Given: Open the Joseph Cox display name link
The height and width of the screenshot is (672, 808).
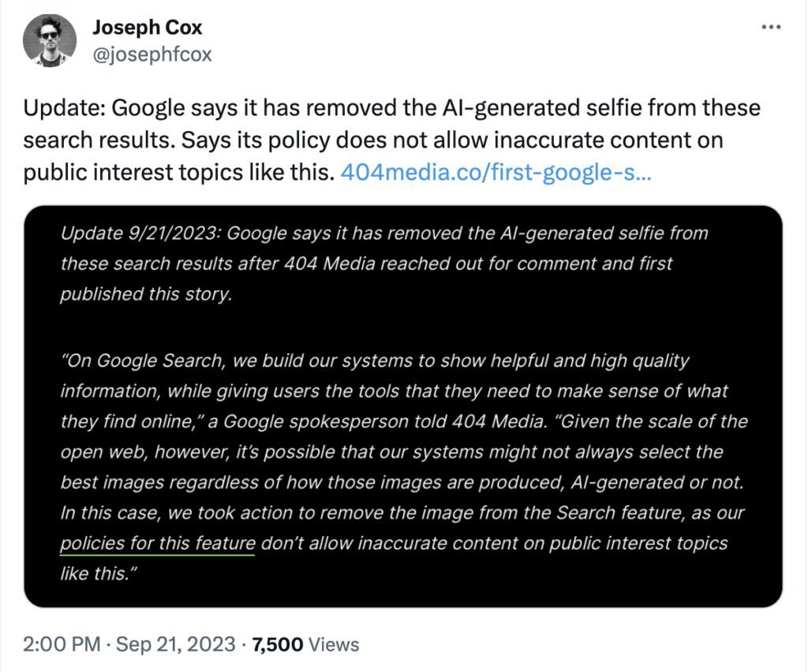Looking at the screenshot, I should point(147,28).
